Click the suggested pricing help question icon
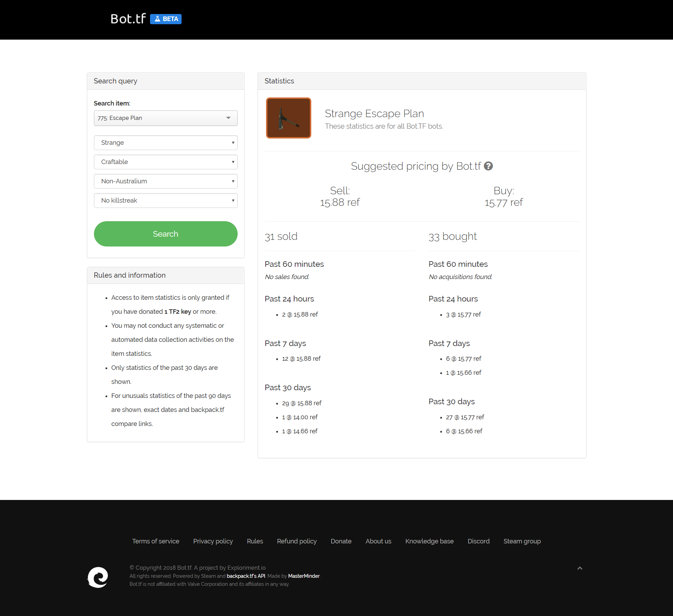The image size is (673, 616). [x=488, y=166]
